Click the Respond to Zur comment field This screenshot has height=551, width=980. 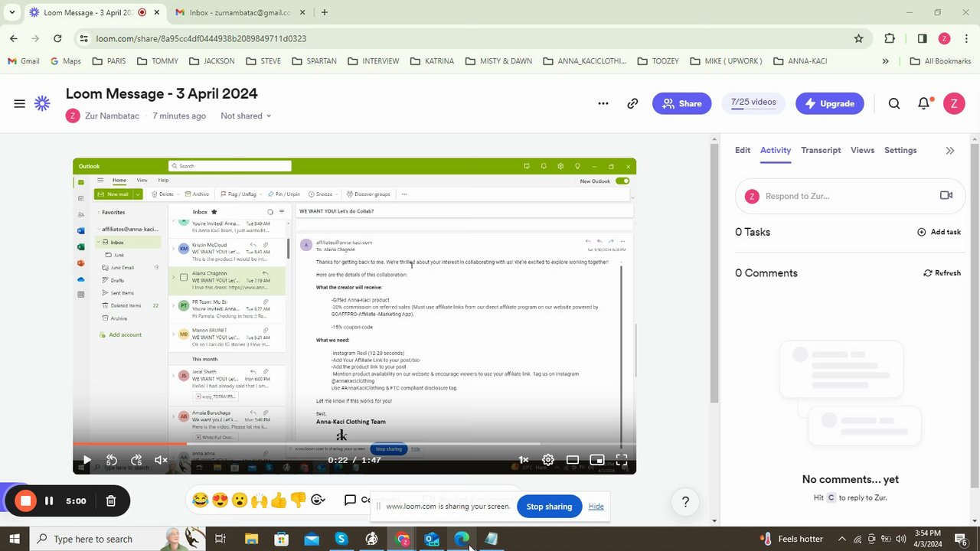click(x=849, y=196)
